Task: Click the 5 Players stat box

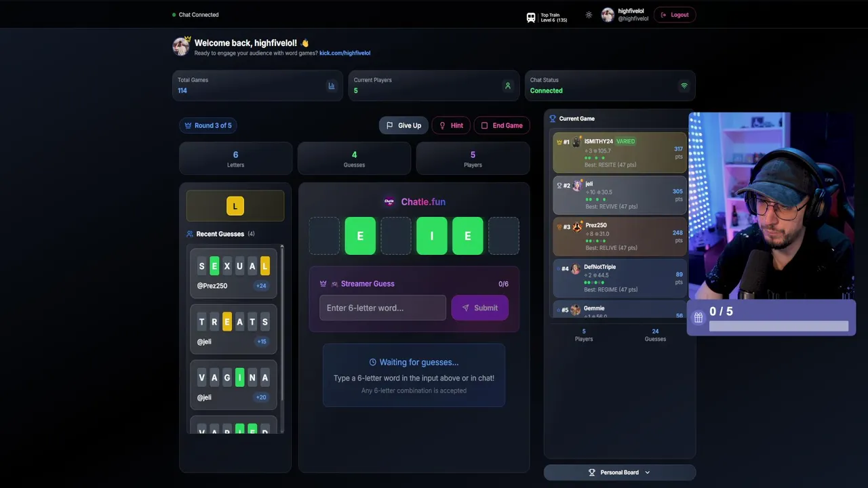Action: (473, 159)
